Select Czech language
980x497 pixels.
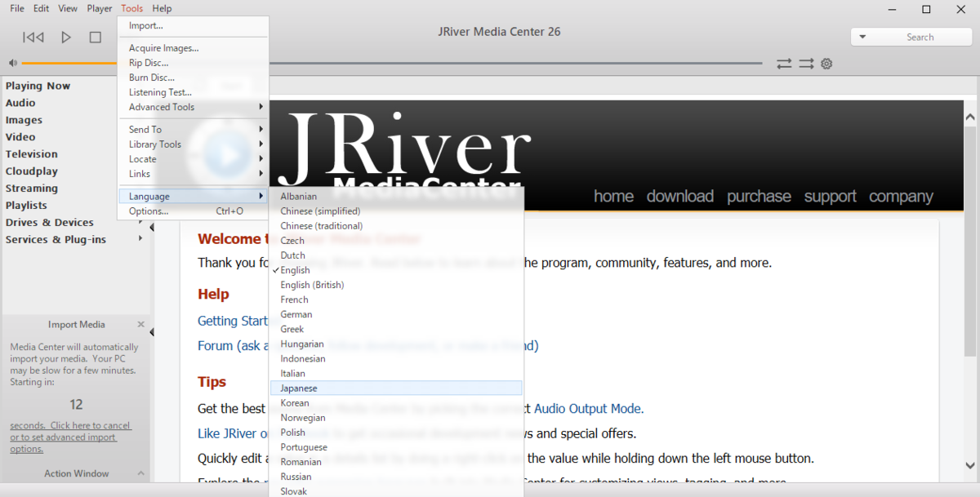[396, 241]
